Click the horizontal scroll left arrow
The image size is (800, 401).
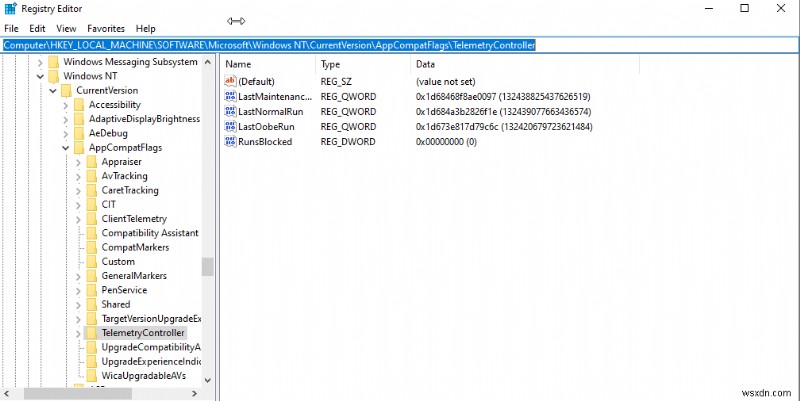[6, 393]
